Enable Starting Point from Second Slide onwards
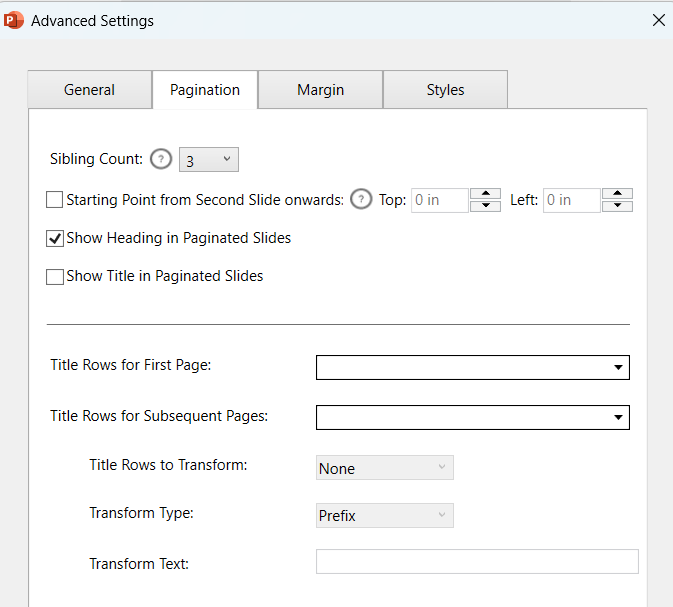This screenshot has width=673, height=607. [55, 200]
